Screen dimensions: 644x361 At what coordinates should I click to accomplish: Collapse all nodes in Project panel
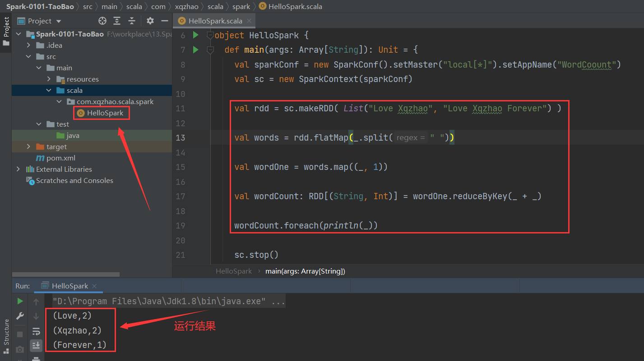pos(131,21)
